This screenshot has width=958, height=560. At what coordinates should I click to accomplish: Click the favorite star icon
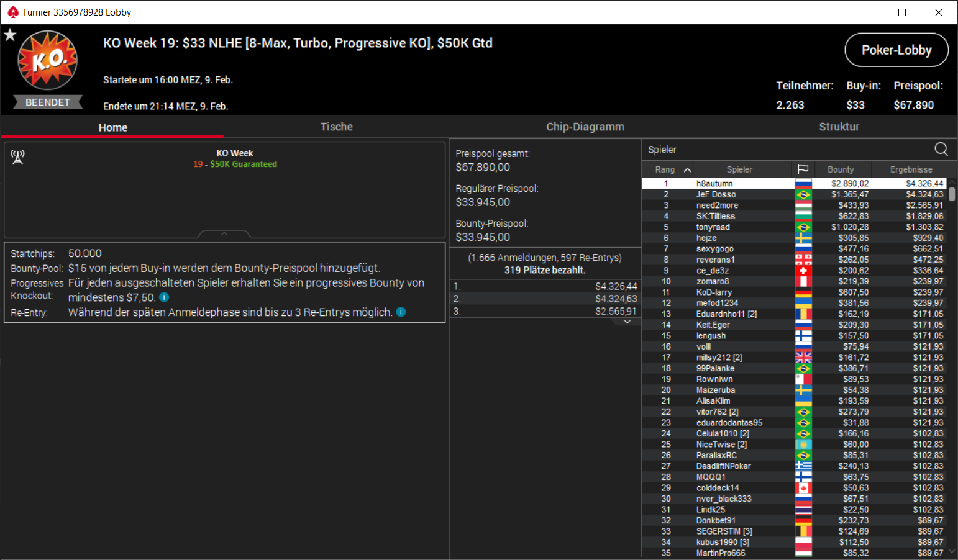pyautogui.click(x=10, y=35)
